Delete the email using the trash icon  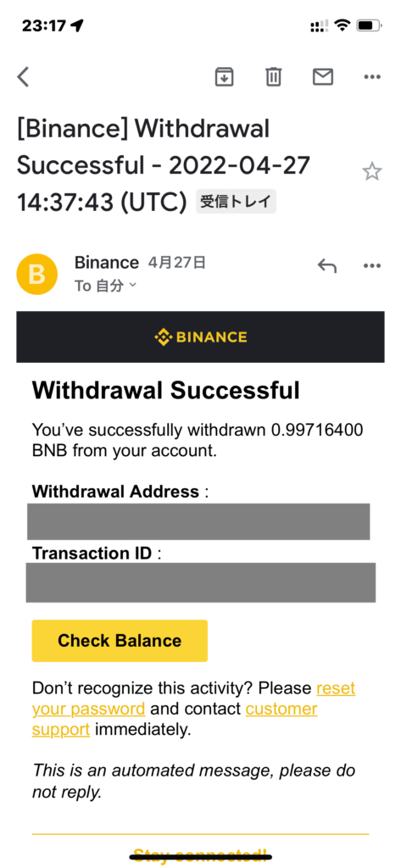click(274, 77)
